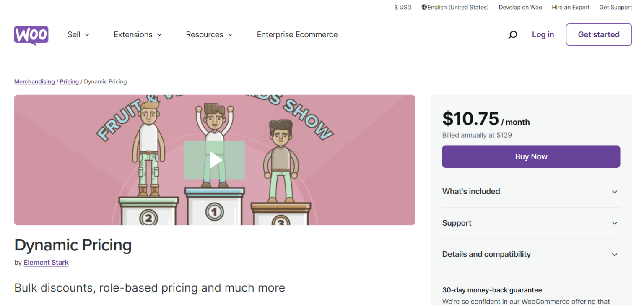Click the Get Support link
This screenshot has height=305, width=644.
[615, 7]
